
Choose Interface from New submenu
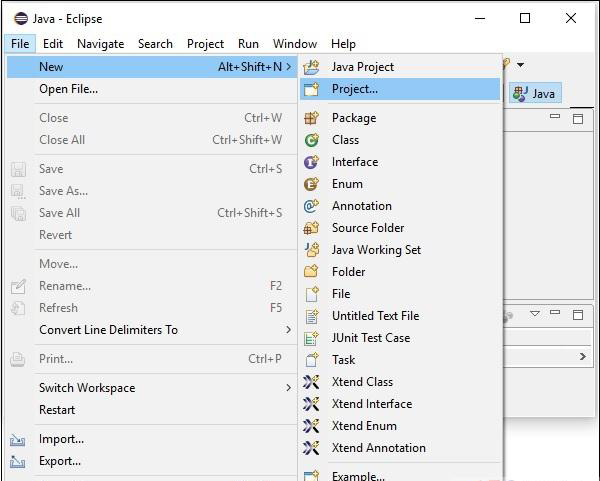(x=400, y=162)
